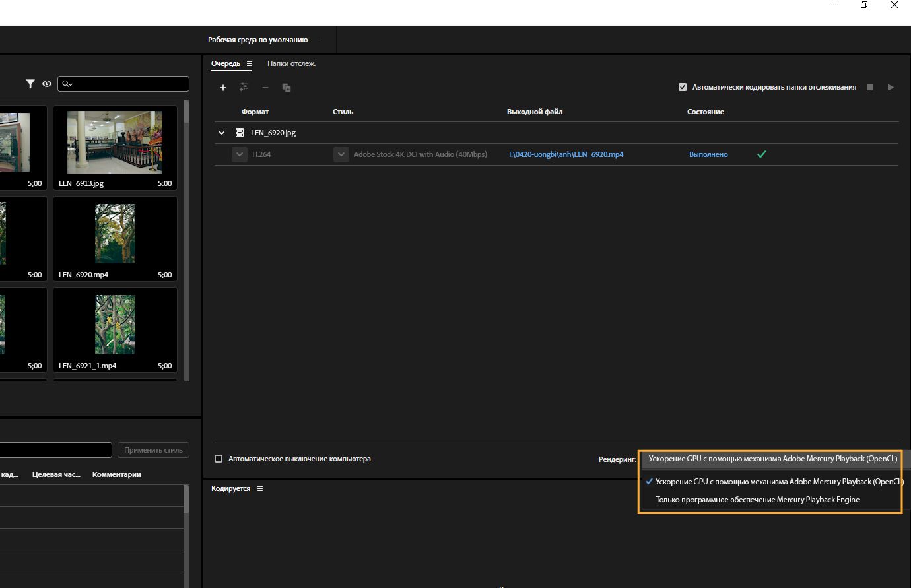Open the Adobe Stock 4K preset dropdown arrow

click(341, 154)
